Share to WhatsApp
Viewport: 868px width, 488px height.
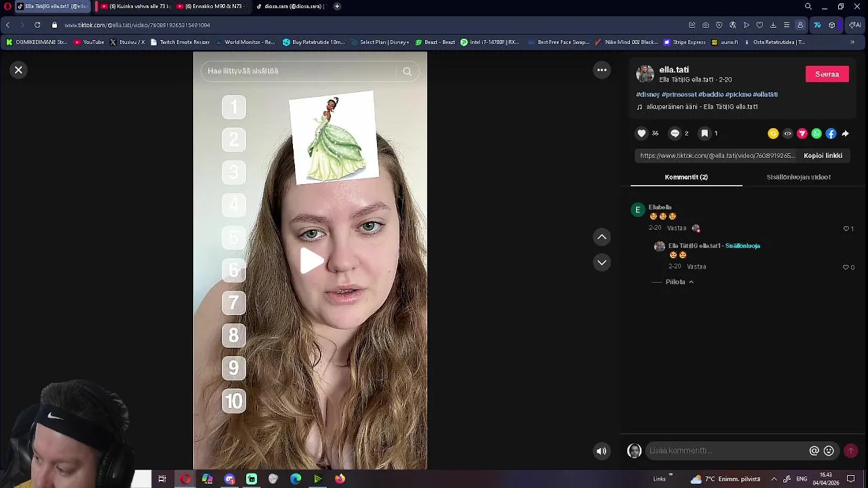(816, 134)
